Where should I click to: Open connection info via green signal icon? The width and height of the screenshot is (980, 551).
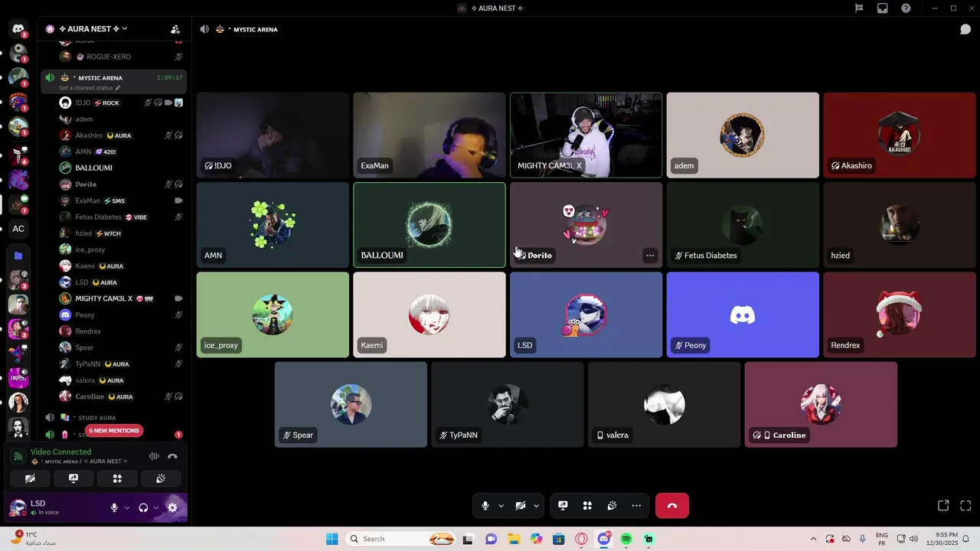click(18, 456)
